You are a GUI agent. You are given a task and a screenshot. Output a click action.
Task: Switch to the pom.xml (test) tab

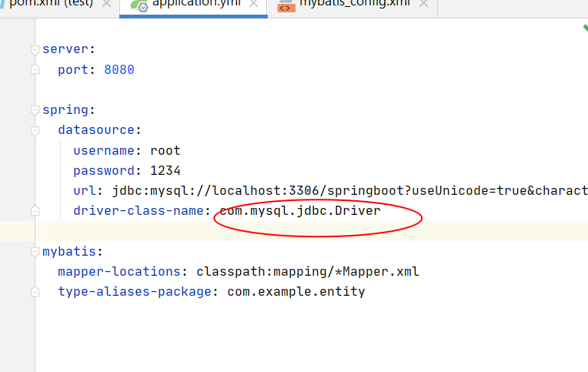pos(51,4)
